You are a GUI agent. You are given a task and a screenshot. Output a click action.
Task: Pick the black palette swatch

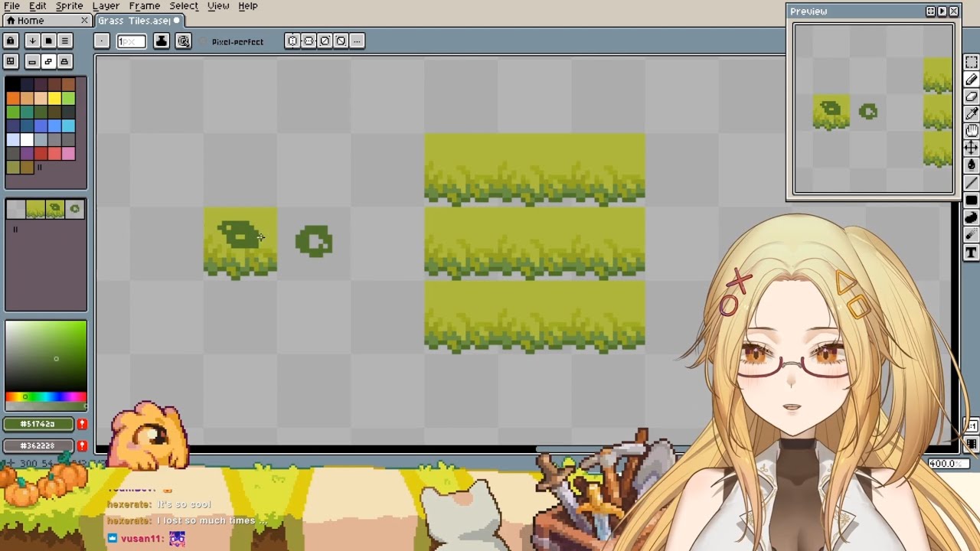coord(13,84)
